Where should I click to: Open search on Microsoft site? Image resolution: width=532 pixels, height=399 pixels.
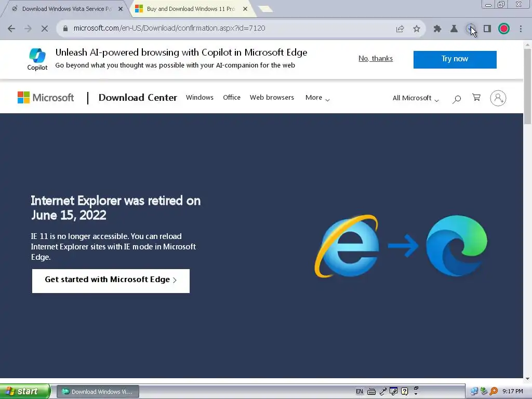(457, 99)
